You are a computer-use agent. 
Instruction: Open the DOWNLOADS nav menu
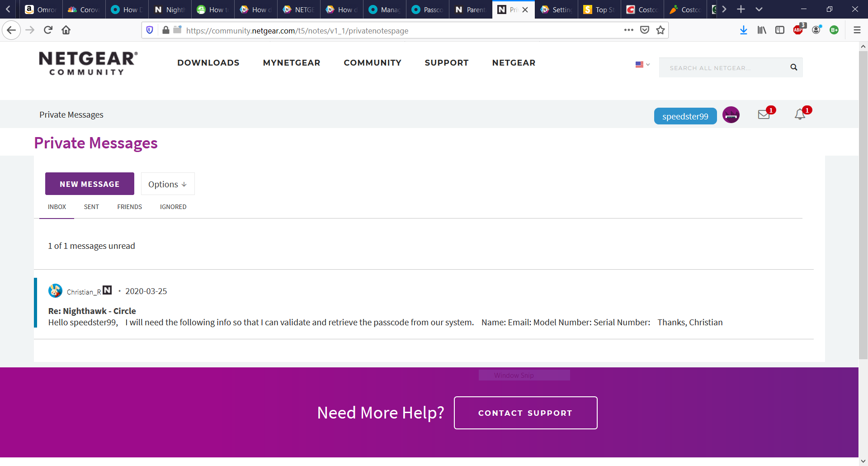208,63
